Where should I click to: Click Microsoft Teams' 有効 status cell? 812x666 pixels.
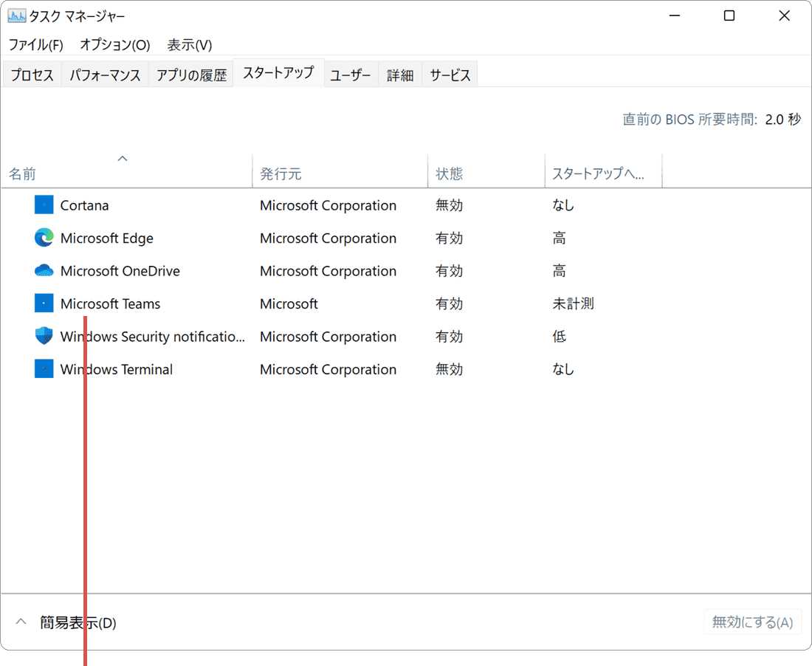449,303
